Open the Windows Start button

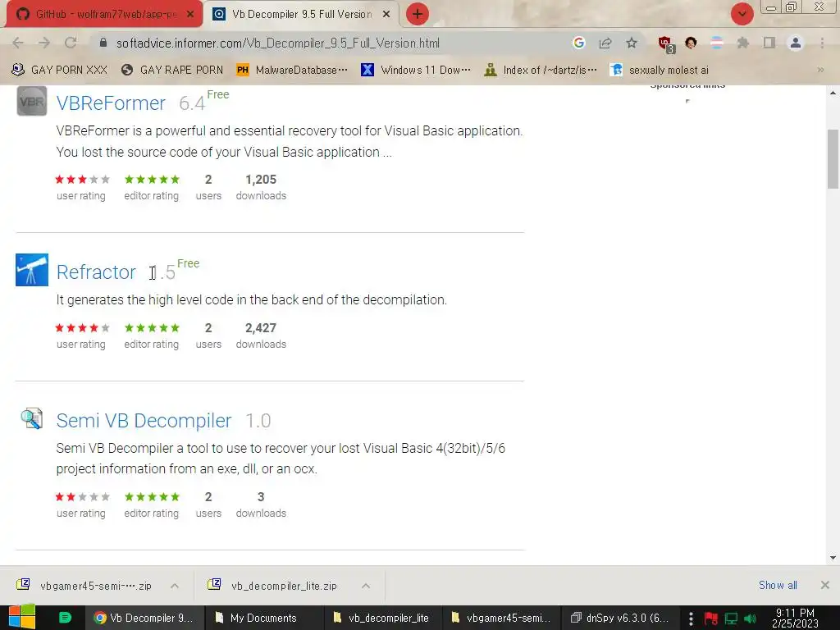point(21,617)
